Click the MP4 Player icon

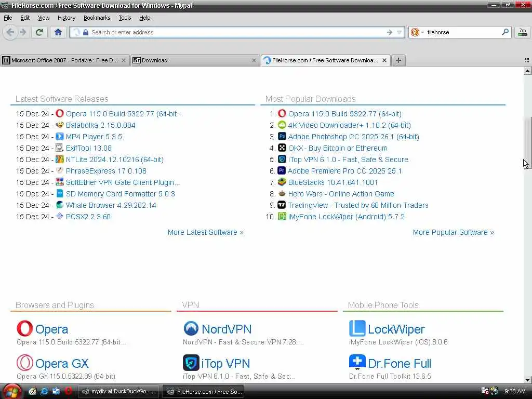[x=60, y=137]
